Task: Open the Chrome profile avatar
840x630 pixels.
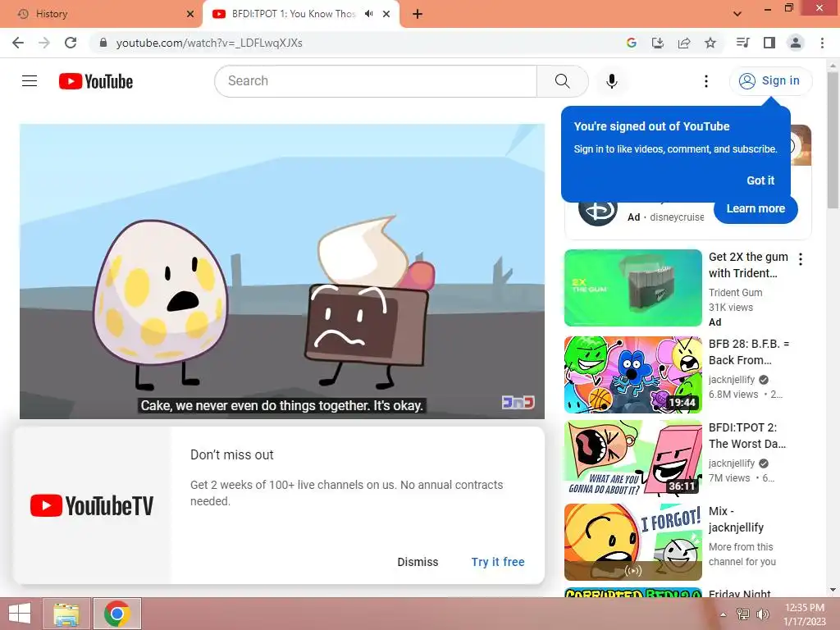Action: [x=796, y=43]
